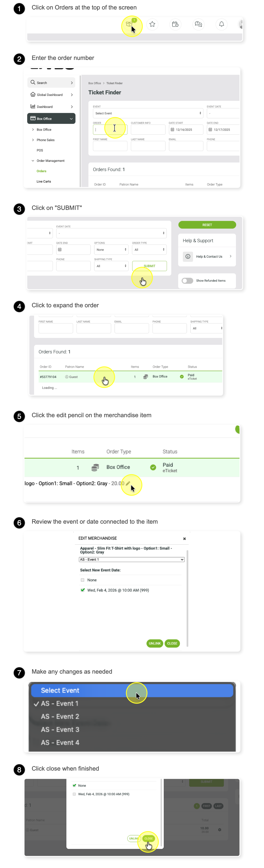Open the AS - Event 1 dropdown
The height and width of the screenshot is (868, 264).
point(132,560)
